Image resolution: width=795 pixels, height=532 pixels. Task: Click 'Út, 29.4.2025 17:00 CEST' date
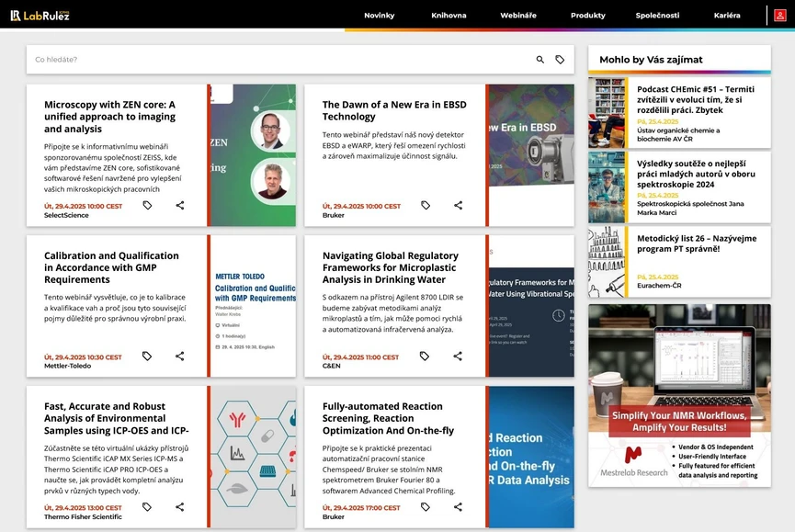point(361,508)
